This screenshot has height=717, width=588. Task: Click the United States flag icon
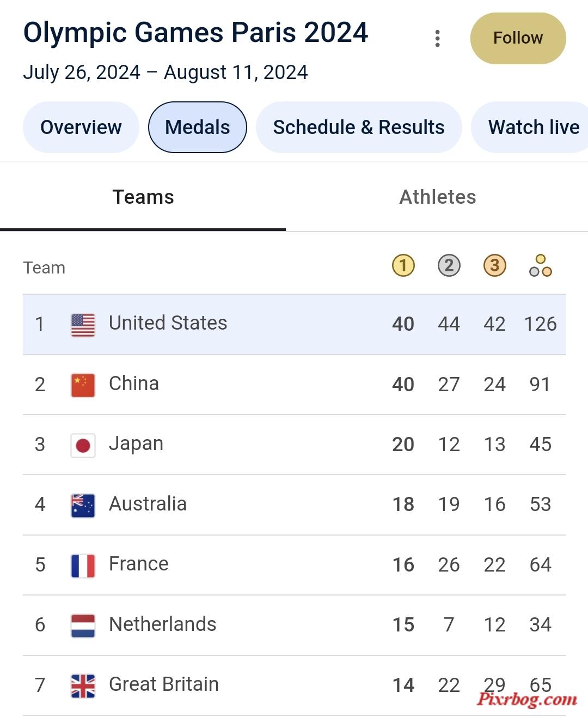point(83,325)
